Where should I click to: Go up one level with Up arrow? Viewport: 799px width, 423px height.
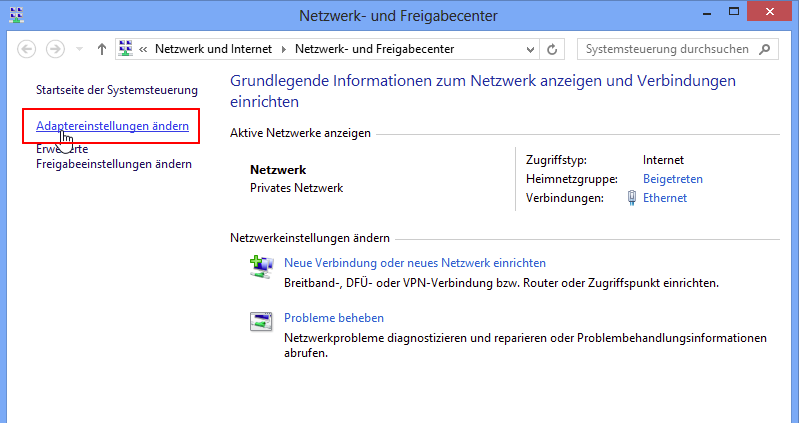[x=102, y=49]
